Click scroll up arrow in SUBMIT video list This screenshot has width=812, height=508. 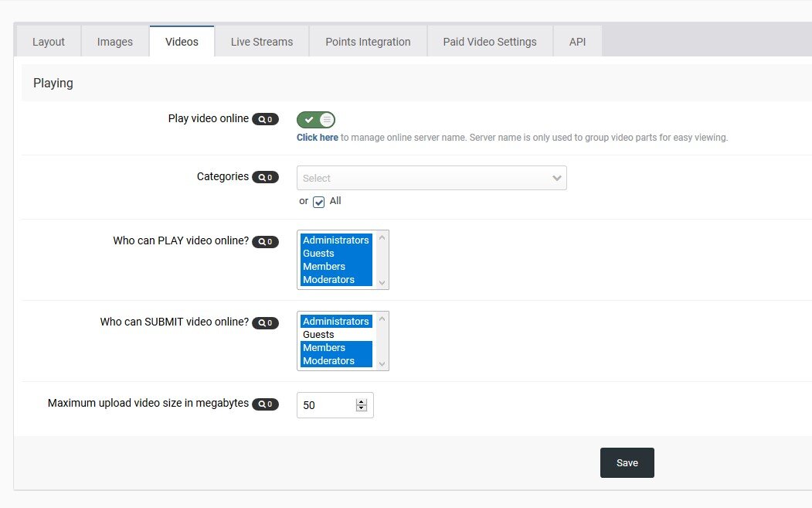[382, 319]
